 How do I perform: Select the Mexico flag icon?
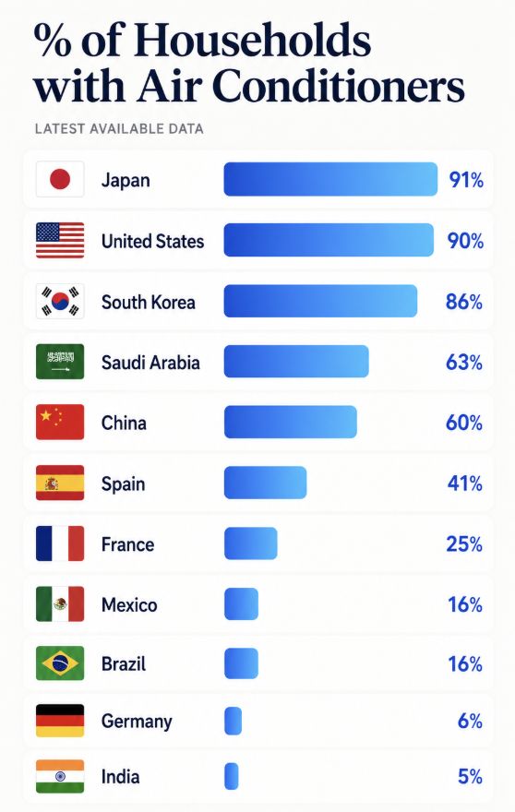pyautogui.click(x=60, y=603)
